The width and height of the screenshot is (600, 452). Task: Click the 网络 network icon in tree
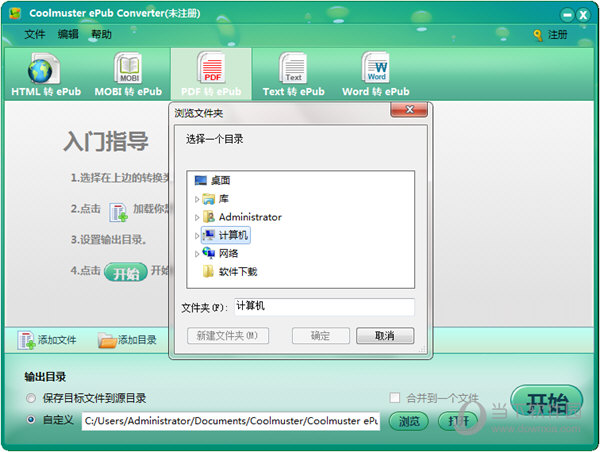[x=209, y=253]
